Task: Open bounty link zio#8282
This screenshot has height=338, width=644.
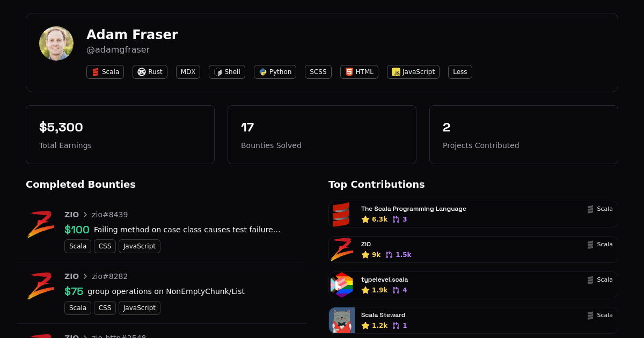Action: (109, 276)
